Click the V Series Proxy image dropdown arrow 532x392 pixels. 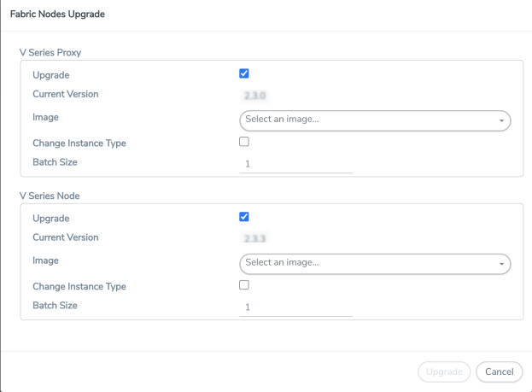click(501, 120)
